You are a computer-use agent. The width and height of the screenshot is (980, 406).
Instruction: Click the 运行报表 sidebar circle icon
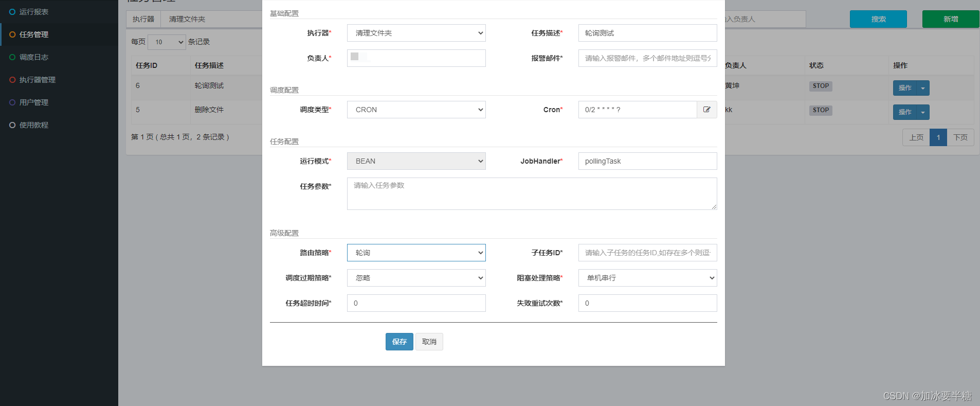tap(12, 12)
